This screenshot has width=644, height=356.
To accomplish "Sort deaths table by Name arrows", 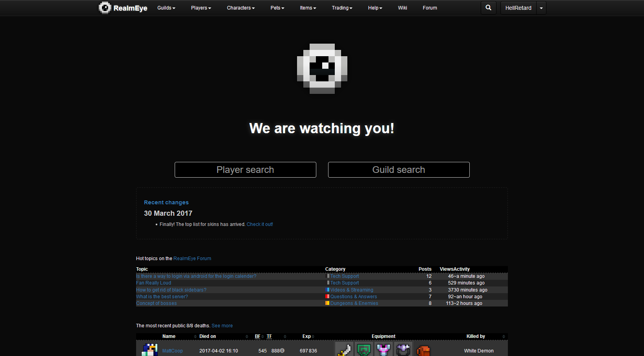I will (x=195, y=336).
